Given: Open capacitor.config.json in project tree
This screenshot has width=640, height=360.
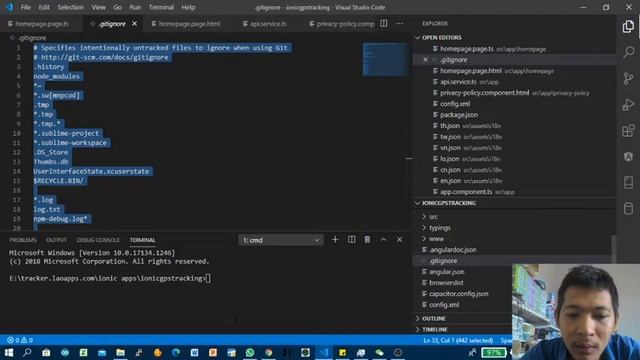Looking at the screenshot, I should 458,294.
